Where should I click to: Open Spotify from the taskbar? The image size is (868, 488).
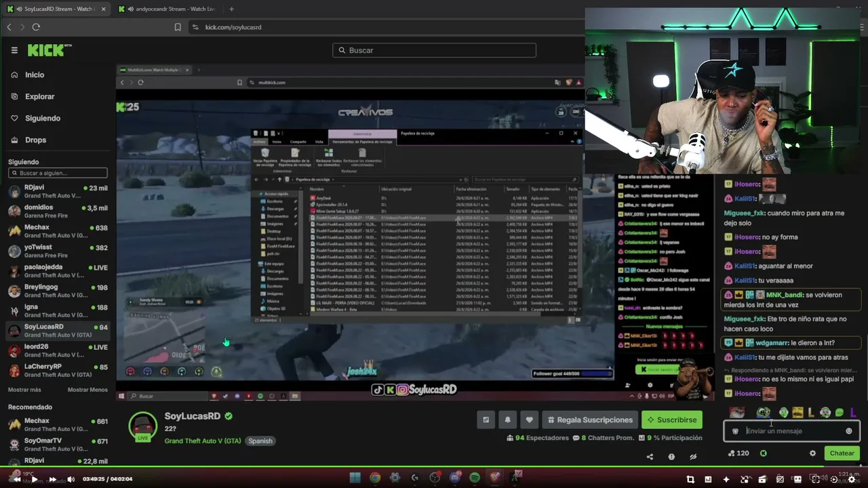(475, 478)
